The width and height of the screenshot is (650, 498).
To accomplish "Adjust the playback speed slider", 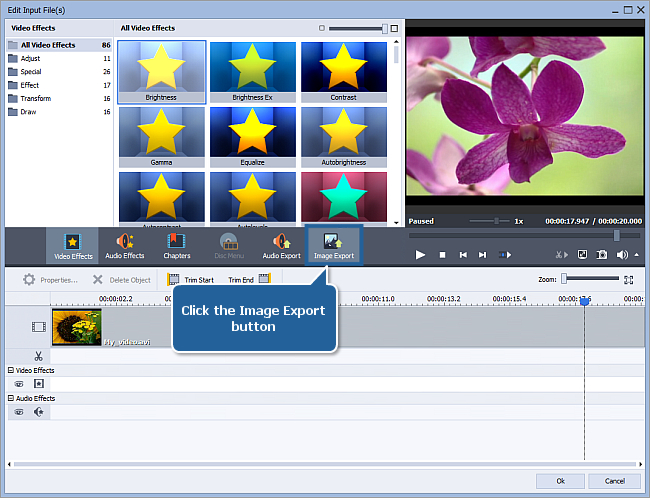I will click(496, 221).
